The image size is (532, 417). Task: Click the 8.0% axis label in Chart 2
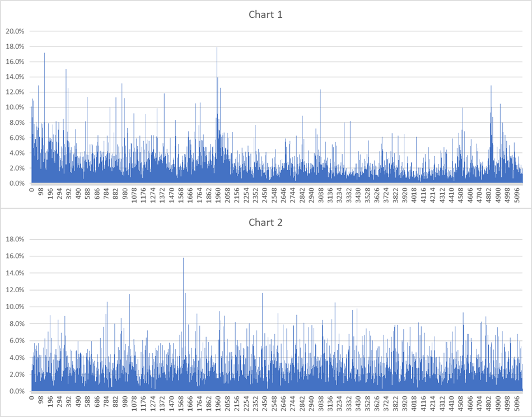tap(17, 324)
